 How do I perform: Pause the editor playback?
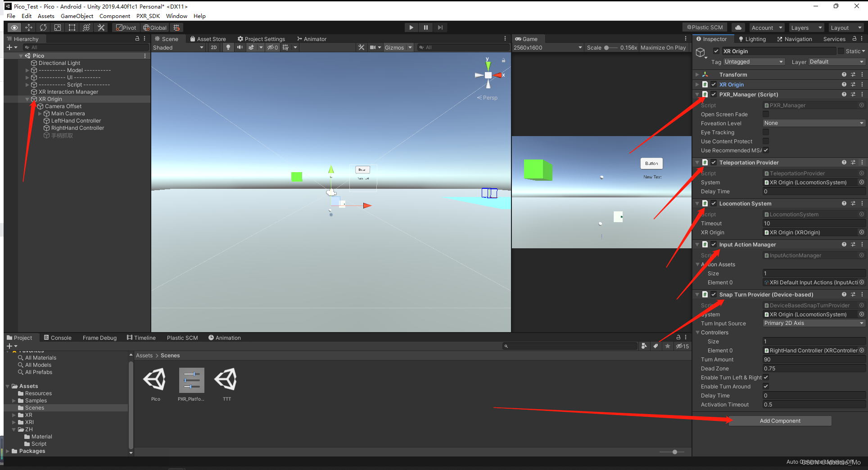click(x=425, y=27)
